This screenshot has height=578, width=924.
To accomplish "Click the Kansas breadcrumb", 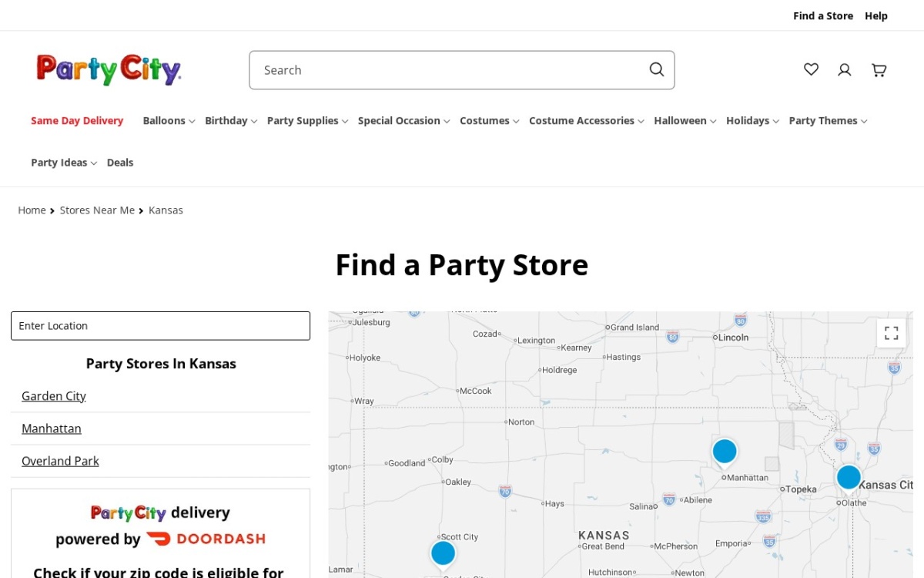I will (166, 210).
